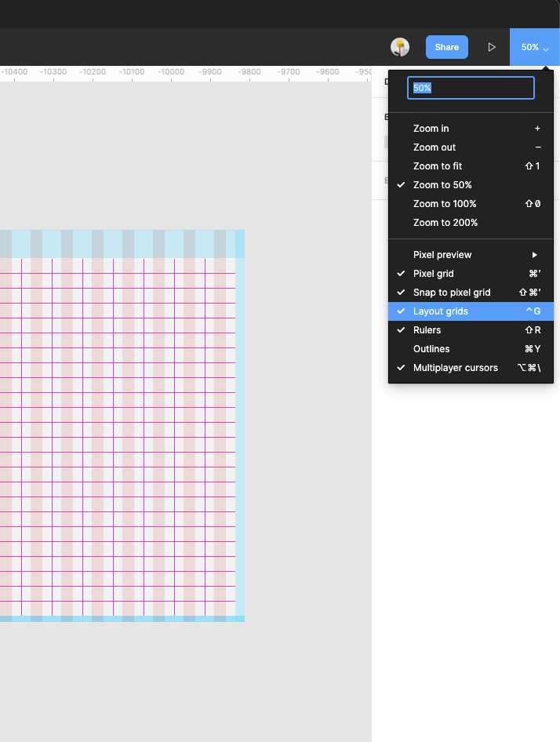Image resolution: width=560 pixels, height=742 pixels.
Task: Click the Share button
Action: [x=447, y=47]
